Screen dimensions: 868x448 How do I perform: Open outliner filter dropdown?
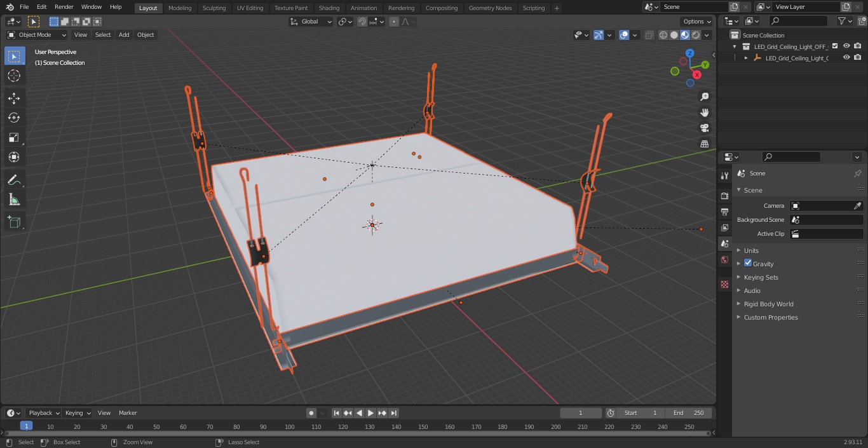point(844,21)
